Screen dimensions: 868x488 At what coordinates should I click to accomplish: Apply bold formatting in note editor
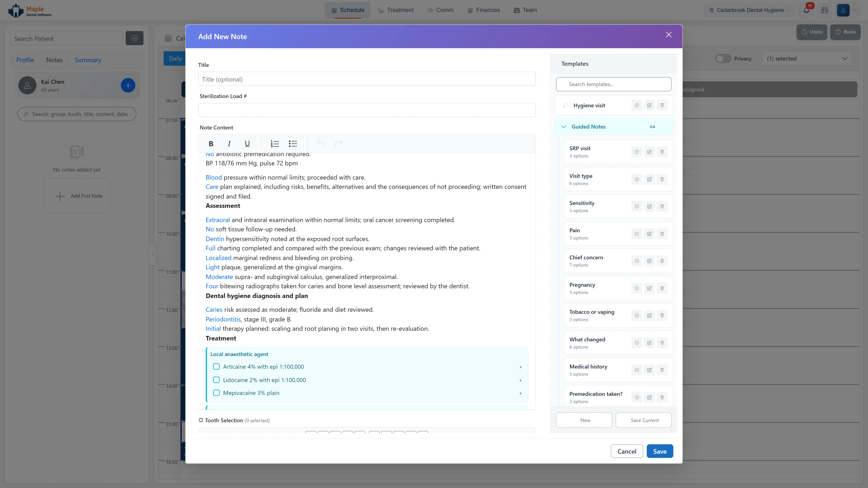211,144
